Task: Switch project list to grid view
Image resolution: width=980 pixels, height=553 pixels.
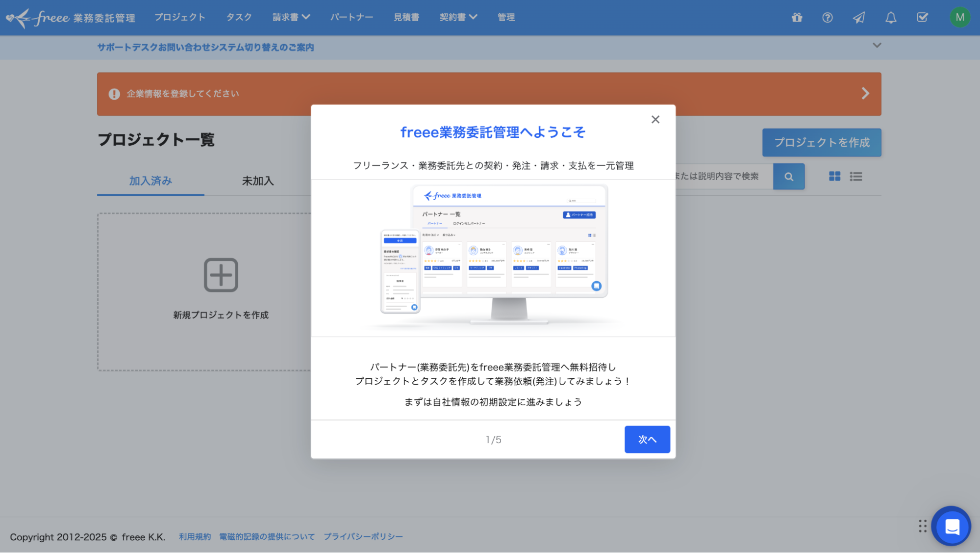Action: coord(834,176)
